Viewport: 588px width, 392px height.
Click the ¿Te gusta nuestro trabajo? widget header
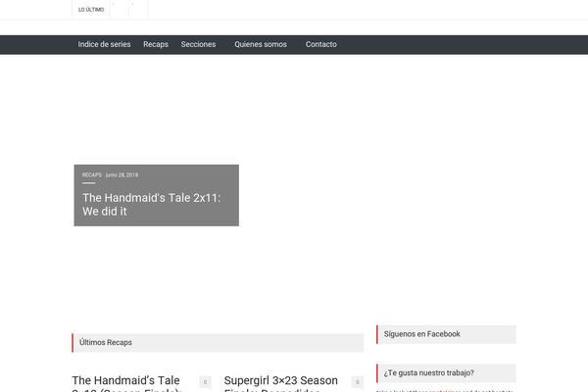click(446, 372)
